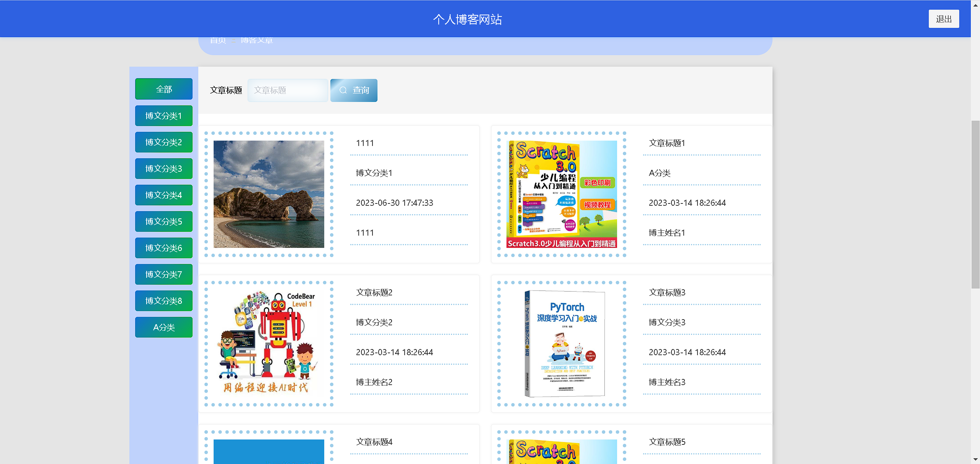This screenshot has height=464, width=980.
Task: Click the search magnifier icon in 查询 button
Action: tap(343, 90)
